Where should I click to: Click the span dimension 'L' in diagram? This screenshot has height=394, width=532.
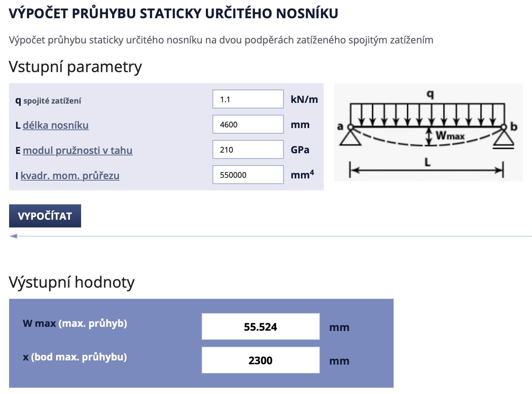427,163
